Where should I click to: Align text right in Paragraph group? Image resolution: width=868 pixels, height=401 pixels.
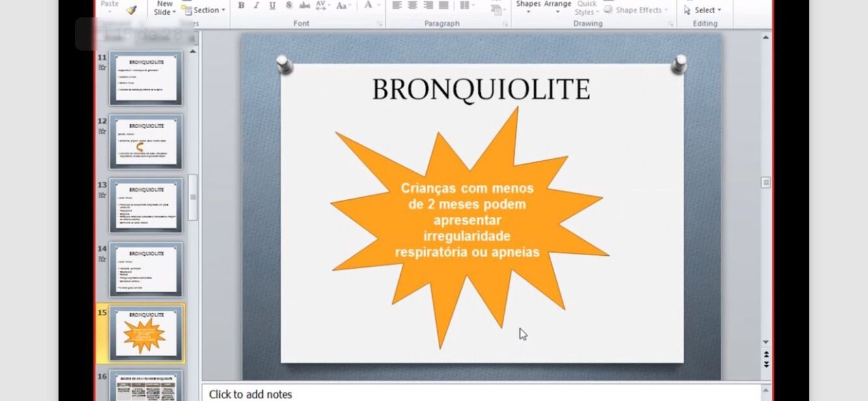click(x=428, y=5)
